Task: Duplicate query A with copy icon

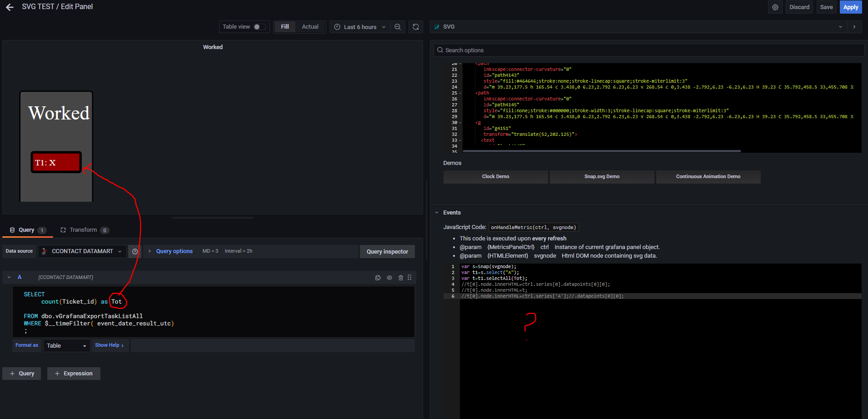Action: [378, 278]
